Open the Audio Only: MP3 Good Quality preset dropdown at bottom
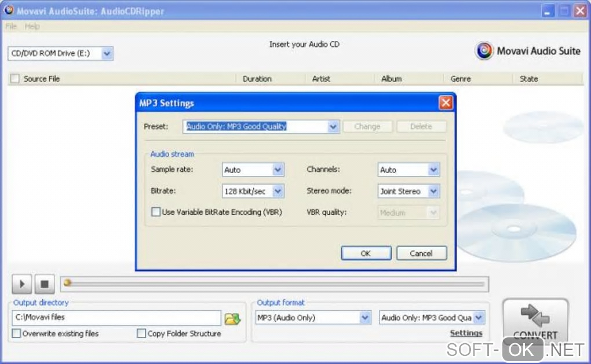This screenshot has height=364, width=591. tap(479, 318)
